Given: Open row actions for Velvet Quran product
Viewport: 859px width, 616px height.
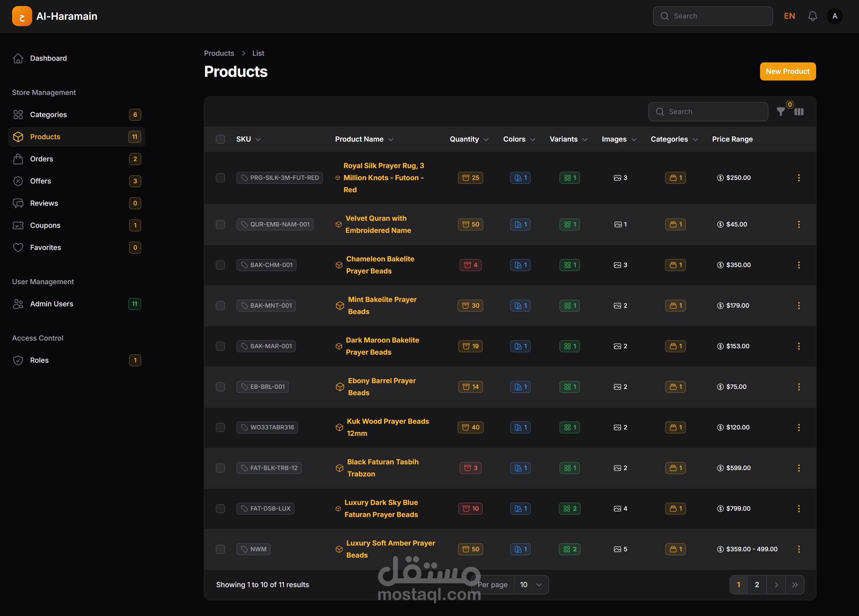Looking at the screenshot, I should coord(799,224).
